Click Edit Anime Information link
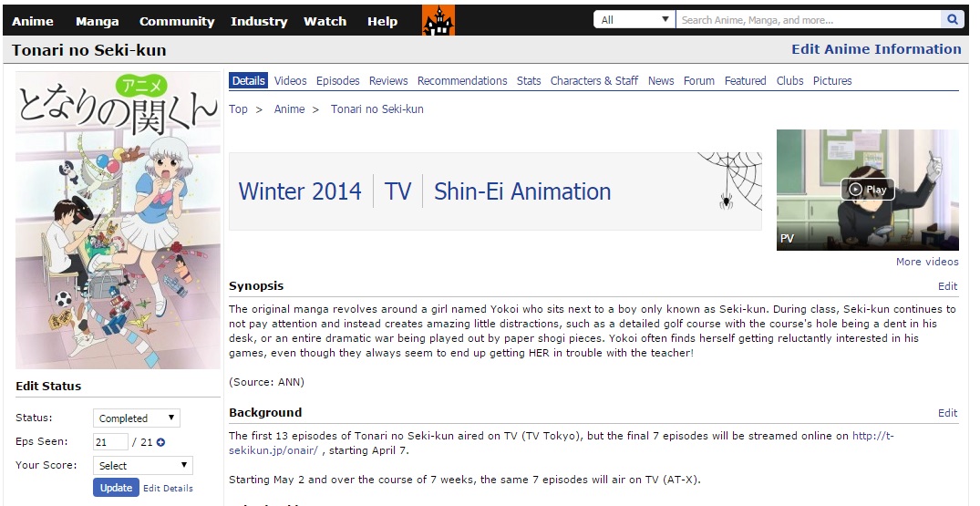980x506 pixels. (876, 49)
